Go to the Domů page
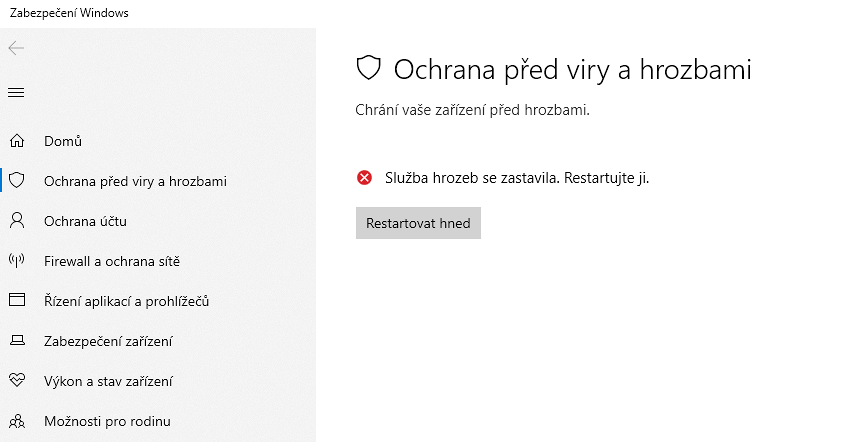The width and height of the screenshot is (867, 442). coord(63,141)
